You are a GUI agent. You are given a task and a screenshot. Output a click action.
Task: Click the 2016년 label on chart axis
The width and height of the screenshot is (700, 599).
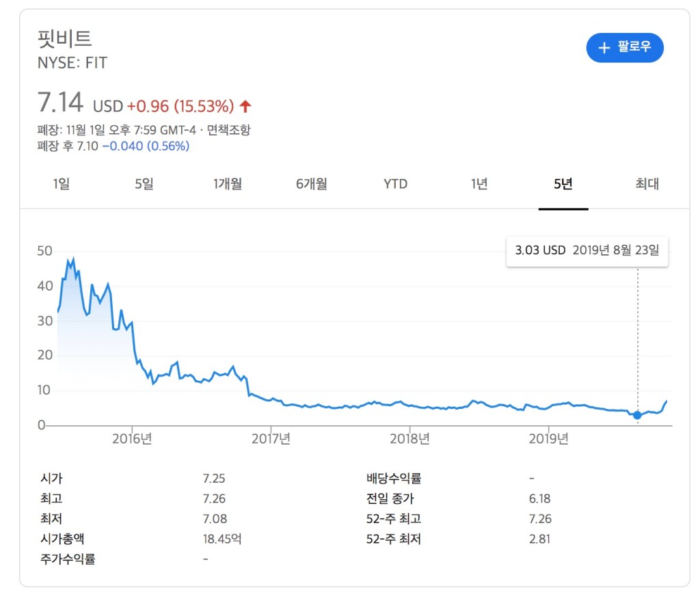132,438
